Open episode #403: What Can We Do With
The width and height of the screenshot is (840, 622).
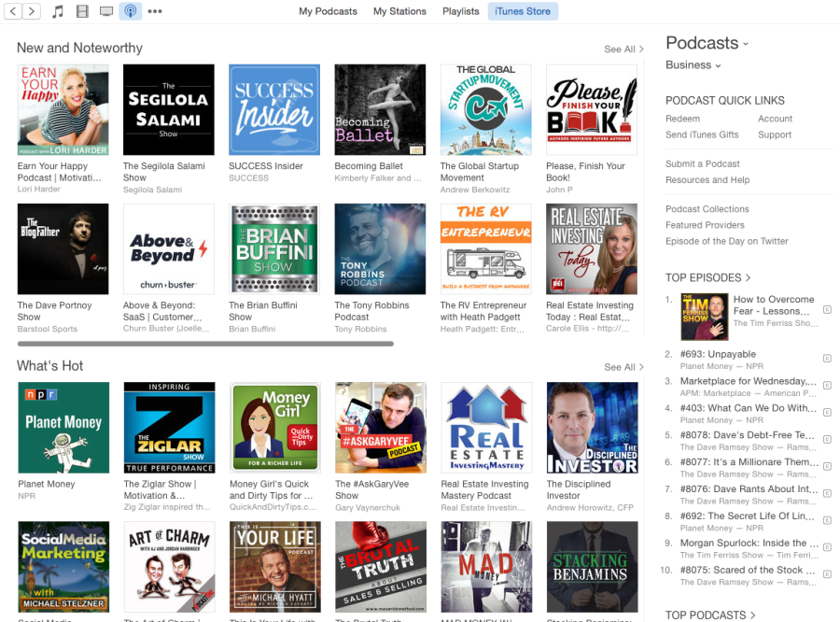[748, 408]
